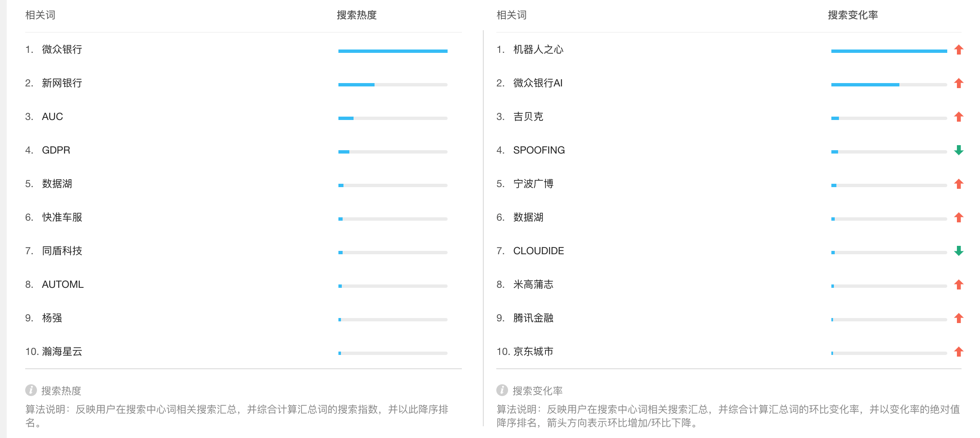Image resolution: width=980 pixels, height=438 pixels.
Task: Select the GDPR related keyword
Action: [56, 150]
